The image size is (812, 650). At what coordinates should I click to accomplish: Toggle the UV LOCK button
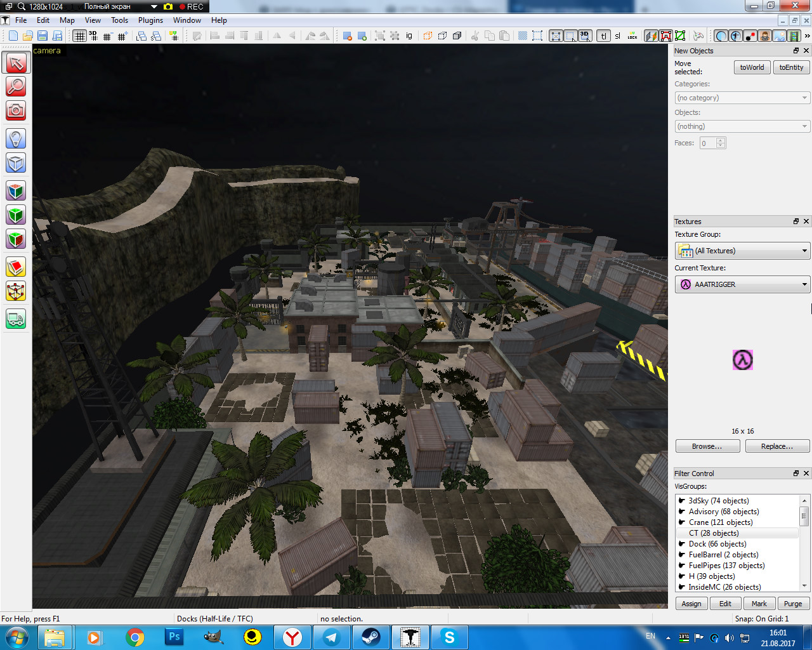tap(632, 36)
